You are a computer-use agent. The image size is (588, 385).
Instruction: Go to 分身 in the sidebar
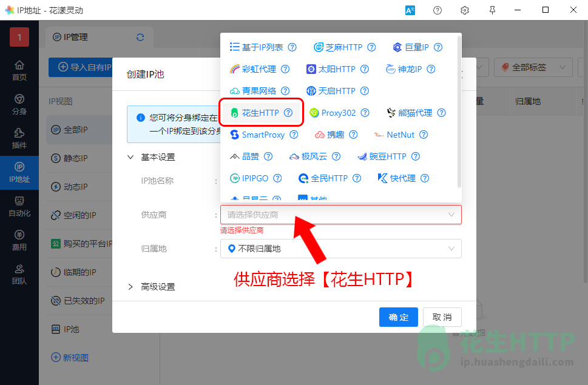tap(19, 105)
